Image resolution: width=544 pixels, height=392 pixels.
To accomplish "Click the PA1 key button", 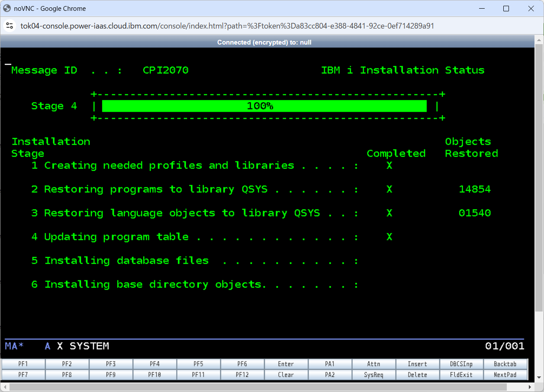I will [330, 364].
